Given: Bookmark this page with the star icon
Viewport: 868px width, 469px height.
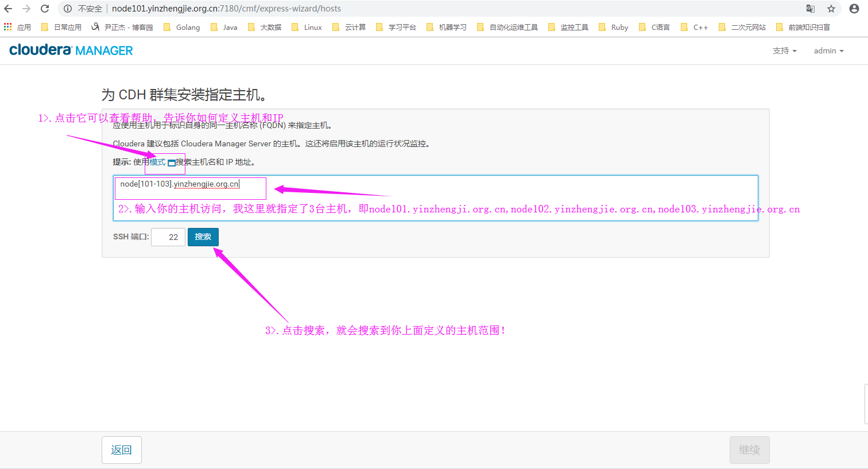Looking at the screenshot, I should (831, 9).
